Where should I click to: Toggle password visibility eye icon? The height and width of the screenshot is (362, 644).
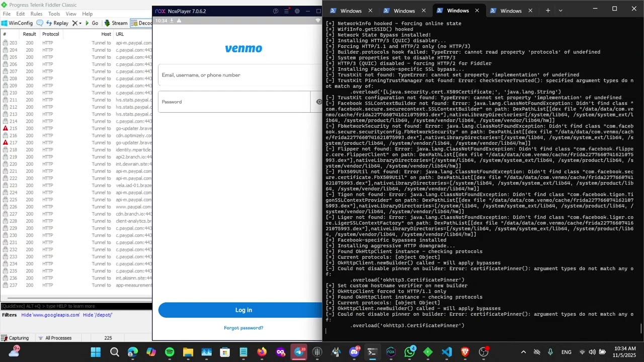318,102
